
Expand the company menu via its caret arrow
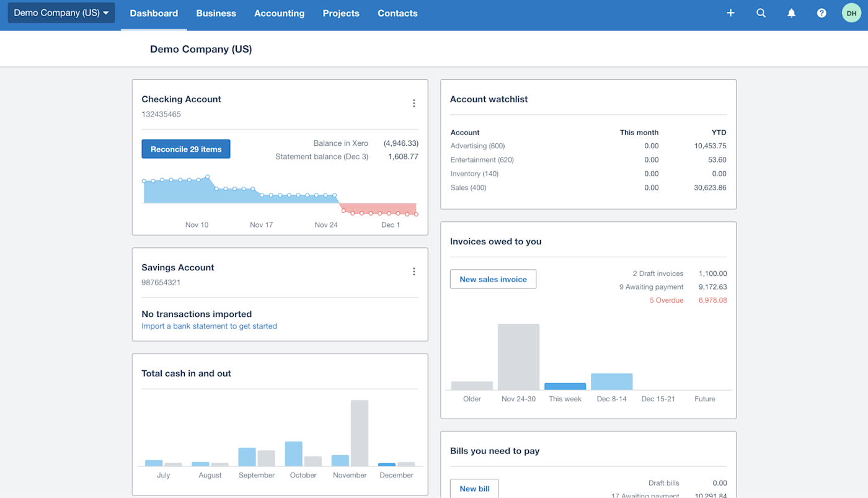(x=105, y=12)
